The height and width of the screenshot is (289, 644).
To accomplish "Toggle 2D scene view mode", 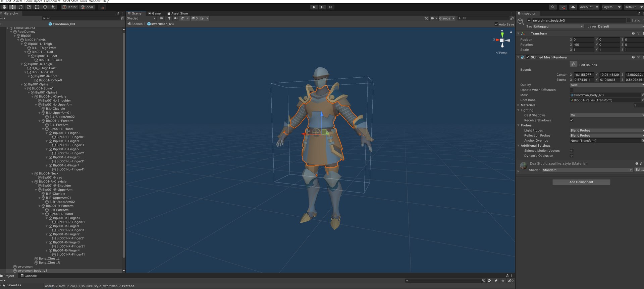I will coord(161,18).
